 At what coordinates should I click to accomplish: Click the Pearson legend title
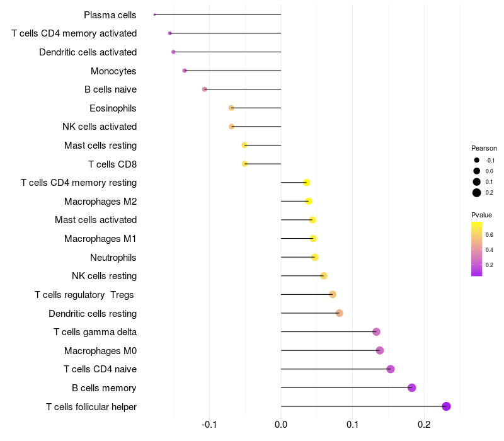484,148
